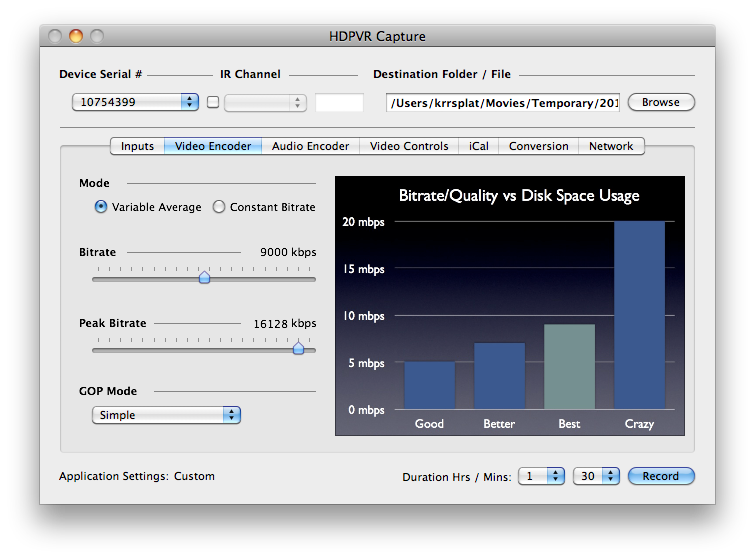755x559 pixels.
Task: Click the IR Channel heading
Action: [250, 74]
